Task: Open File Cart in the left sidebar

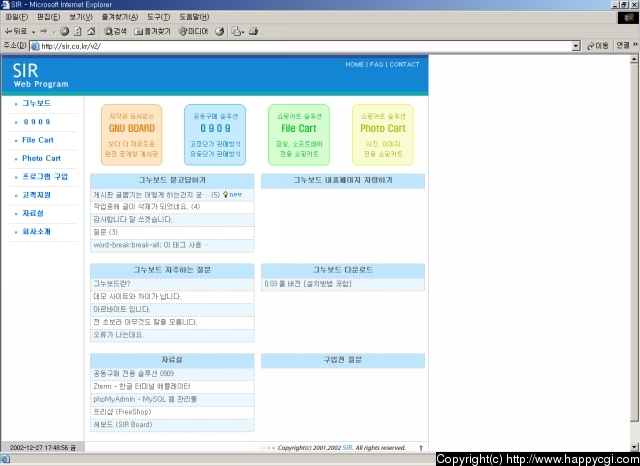Action: point(38,140)
